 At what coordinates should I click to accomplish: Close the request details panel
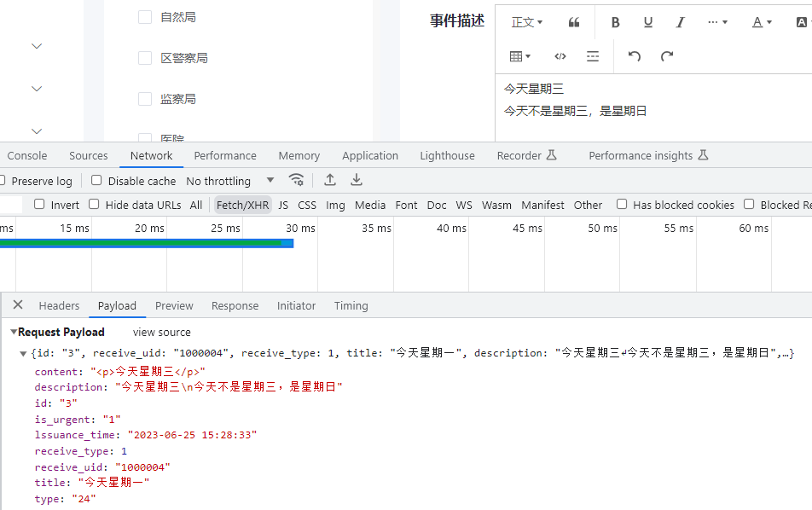coord(18,304)
